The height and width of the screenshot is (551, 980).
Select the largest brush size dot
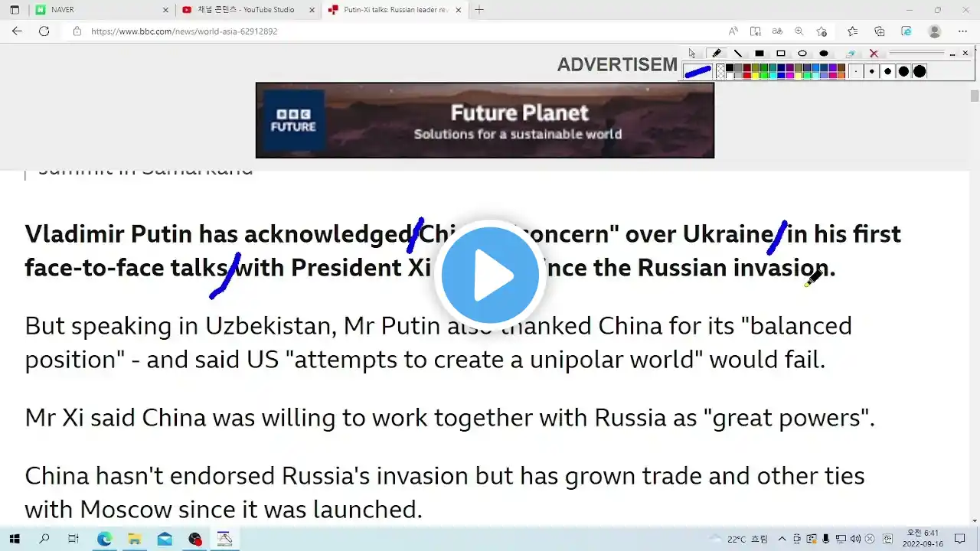pos(920,71)
